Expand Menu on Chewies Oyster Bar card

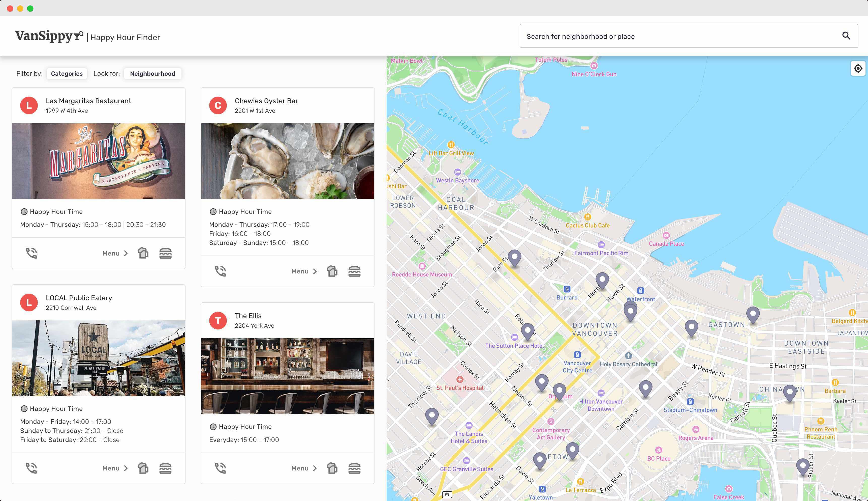point(304,271)
